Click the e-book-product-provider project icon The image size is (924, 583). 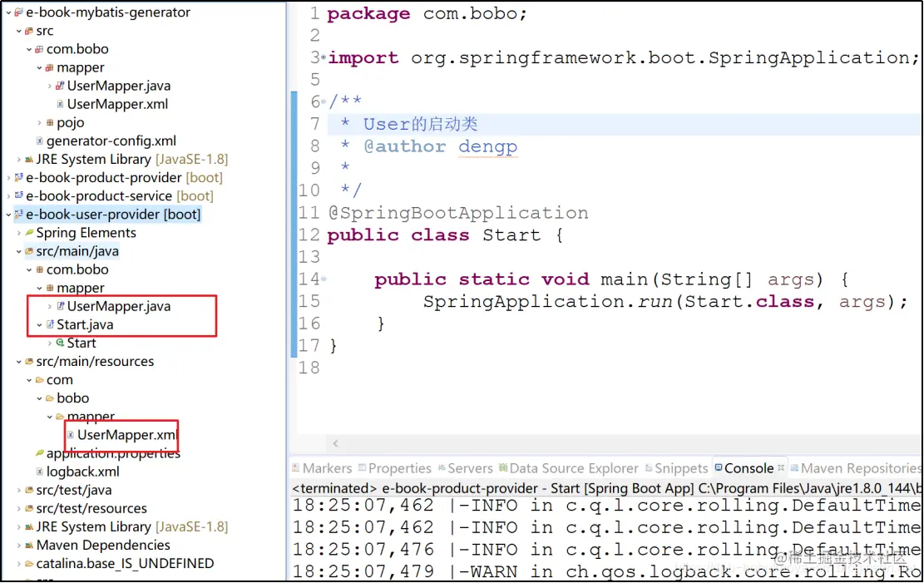click(x=18, y=177)
